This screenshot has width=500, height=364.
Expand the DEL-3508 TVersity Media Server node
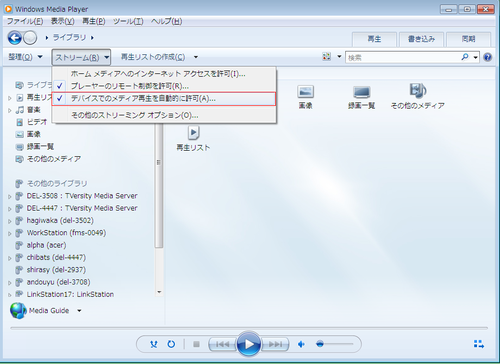coord(10,196)
